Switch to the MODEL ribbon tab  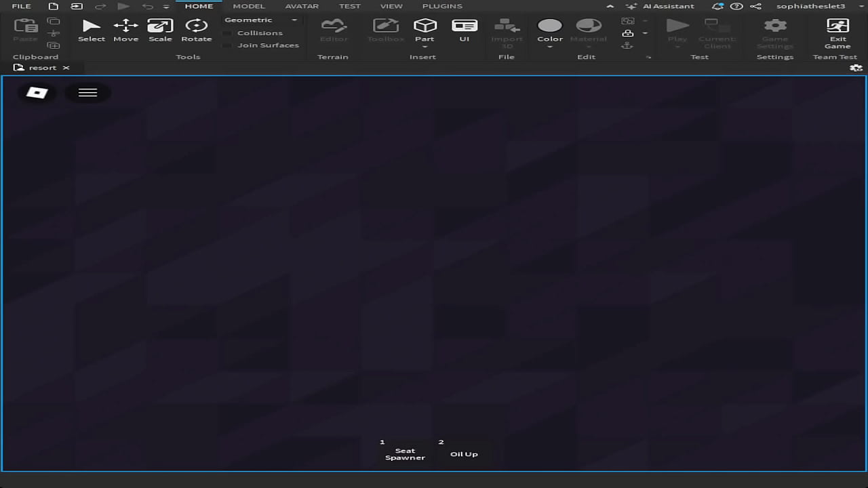(x=249, y=6)
